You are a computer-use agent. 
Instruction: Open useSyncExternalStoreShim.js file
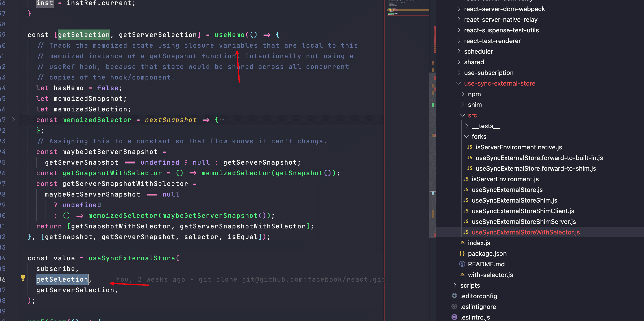(x=514, y=200)
